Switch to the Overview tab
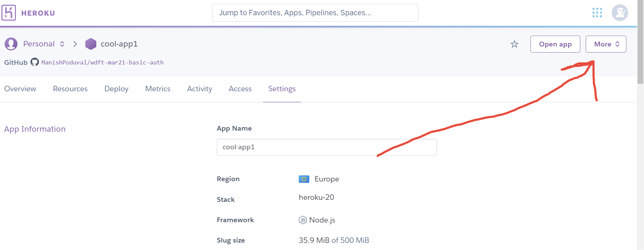Image resolution: width=644 pixels, height=250 pixels. [20, 89]
